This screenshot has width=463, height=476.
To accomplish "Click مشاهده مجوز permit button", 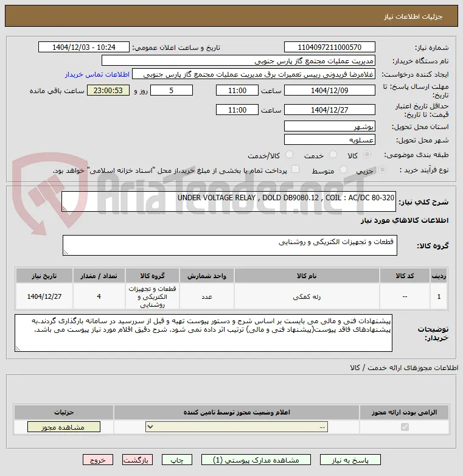I will click(64, 427).
